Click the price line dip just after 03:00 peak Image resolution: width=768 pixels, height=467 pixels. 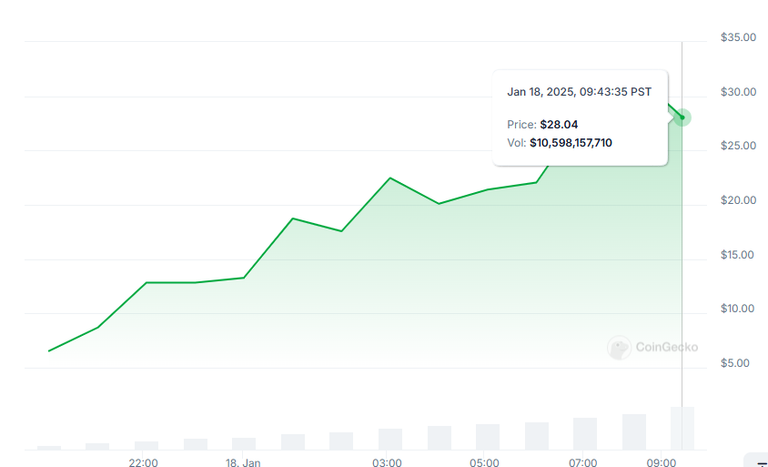(439, 203)
